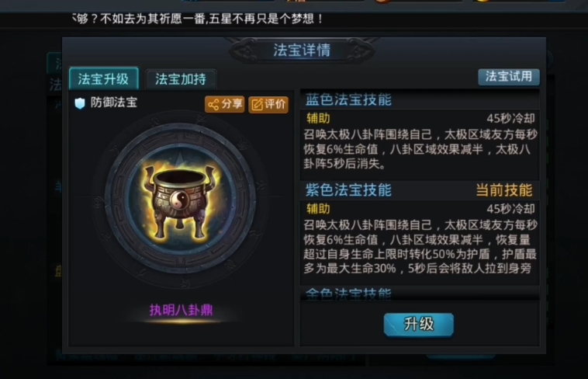Click the pencil icon in 评价 button

click(258, 105)
